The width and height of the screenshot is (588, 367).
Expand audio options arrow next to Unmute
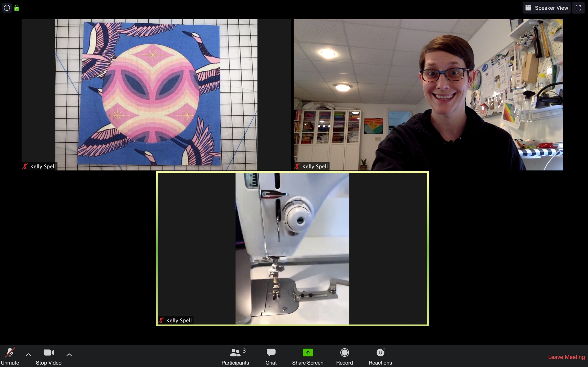(28, 355)
